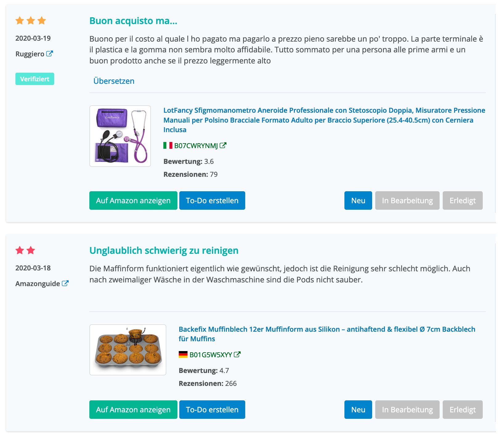
Task: Set muffin review status to In Bearbeitung
Action: (x=407, y=410)
